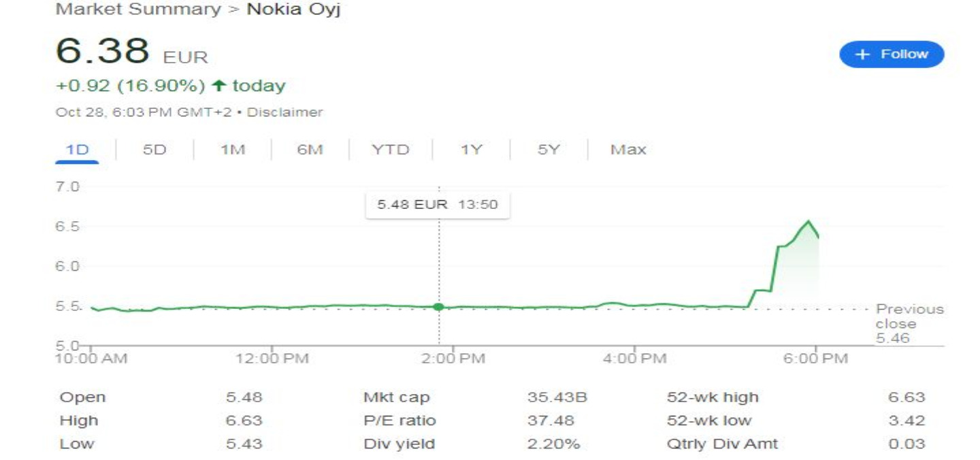Open the 5Y chart range
This screenshot has width=980, height=460.
[x=549, y=150]
